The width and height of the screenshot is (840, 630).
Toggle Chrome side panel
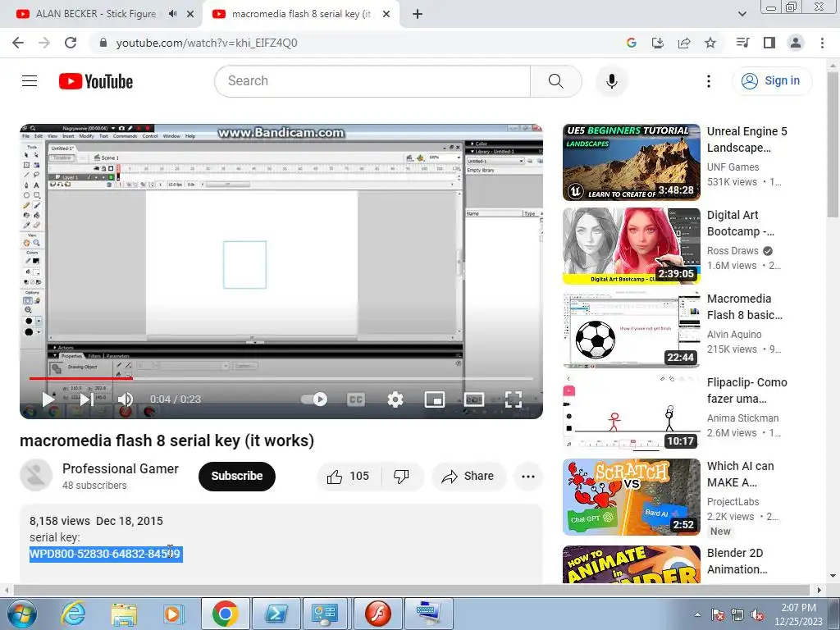click(769, 43)
